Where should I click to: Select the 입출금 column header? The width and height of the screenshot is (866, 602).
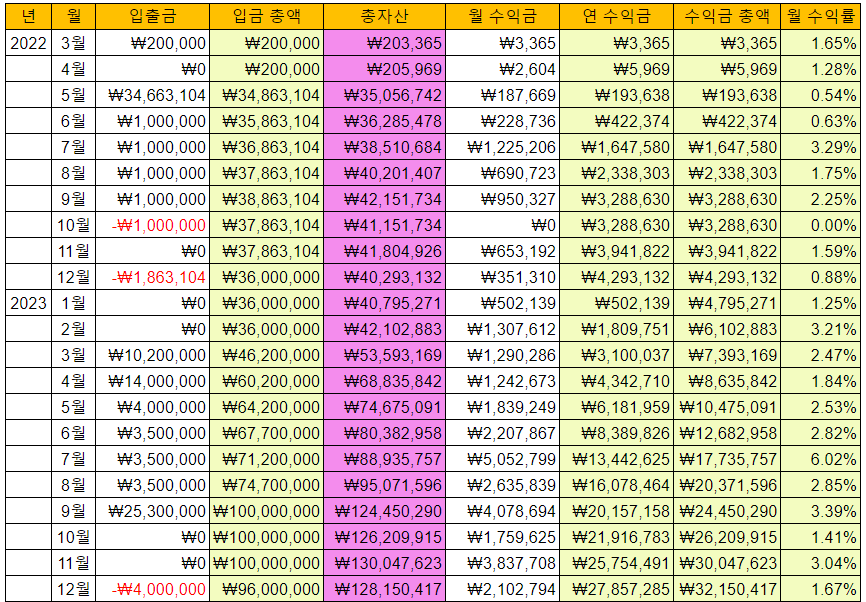point(152,16)
